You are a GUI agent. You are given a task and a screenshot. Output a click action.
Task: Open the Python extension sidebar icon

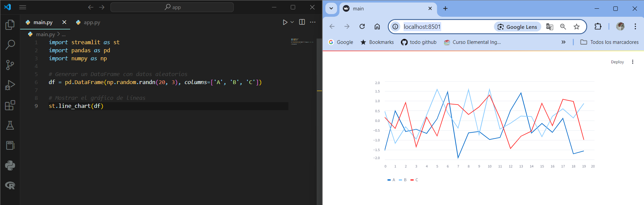tap(10, 165)
